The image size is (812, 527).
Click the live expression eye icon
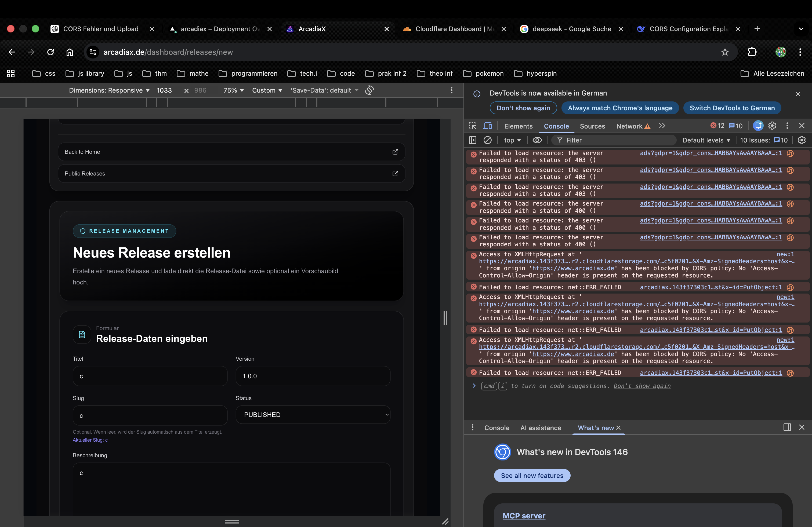(x=537, y=140)
